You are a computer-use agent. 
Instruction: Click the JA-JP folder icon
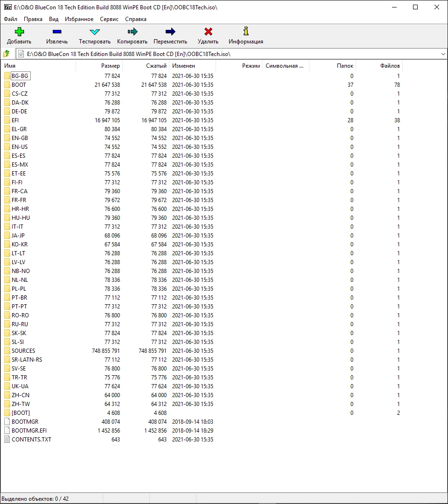[7, 236]
